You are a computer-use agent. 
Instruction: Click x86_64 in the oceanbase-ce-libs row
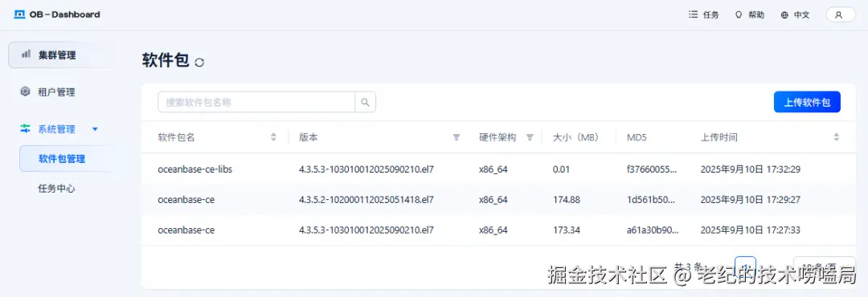coord(493,169)
